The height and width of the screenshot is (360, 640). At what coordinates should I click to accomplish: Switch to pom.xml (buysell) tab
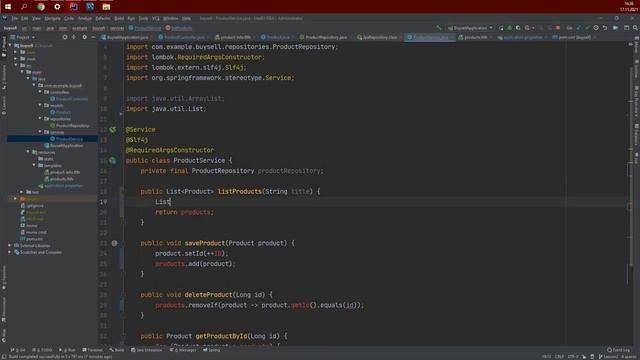pyautogui.click(x=574, y=37)
